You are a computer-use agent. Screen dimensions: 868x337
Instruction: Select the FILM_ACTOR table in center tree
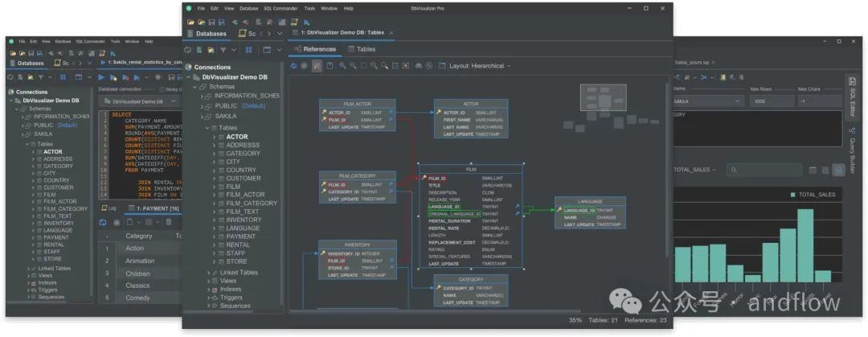(x=245, y=195)
